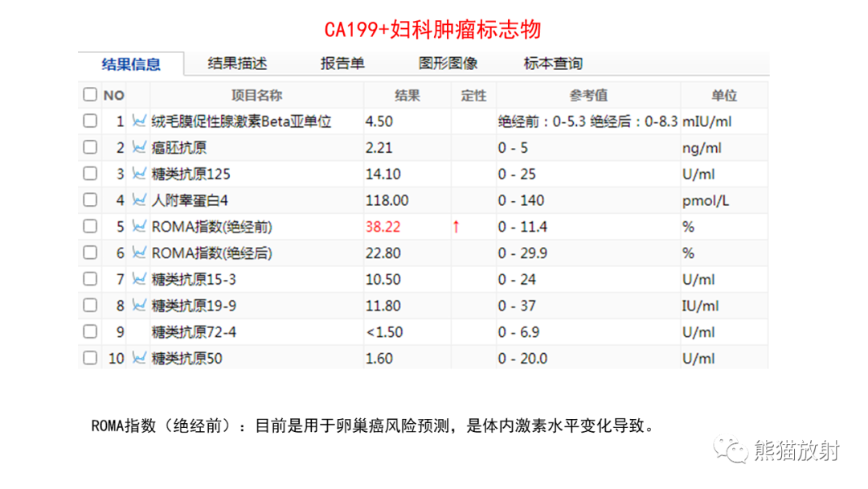Image resolution: width=868 pixels, height=489 pixels.
Task: Check the box for row 6 ROMA指数(绝经后)
Action: (x=90, y=253)
